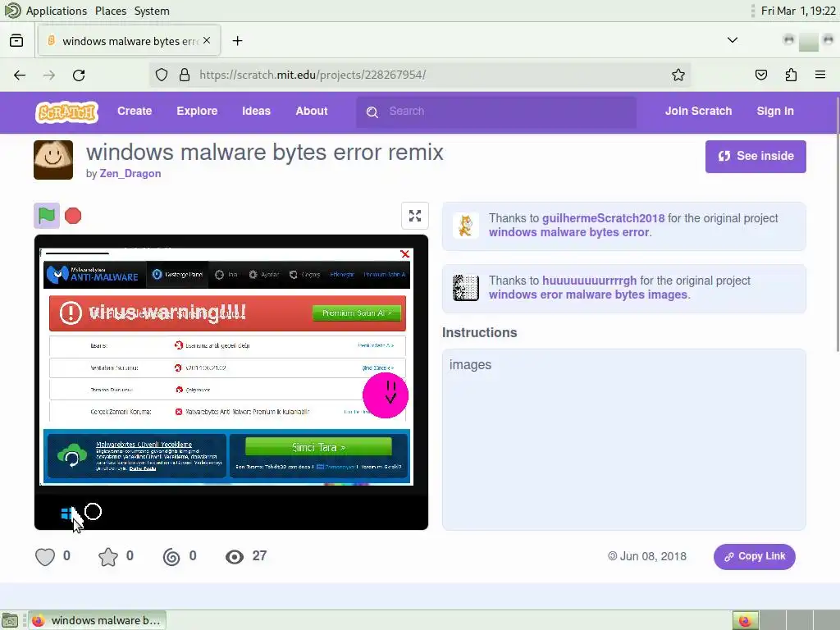The height and width of the screenshot is (630, 840).
Task: Click the Scratch cat remix credit thumbnail
Action: coord(466,226)
